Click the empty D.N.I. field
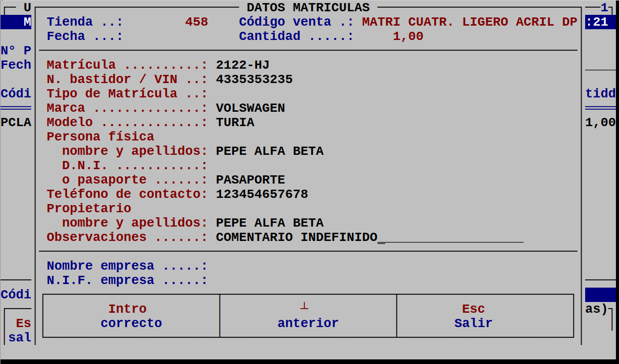 (x=231, y=165)
